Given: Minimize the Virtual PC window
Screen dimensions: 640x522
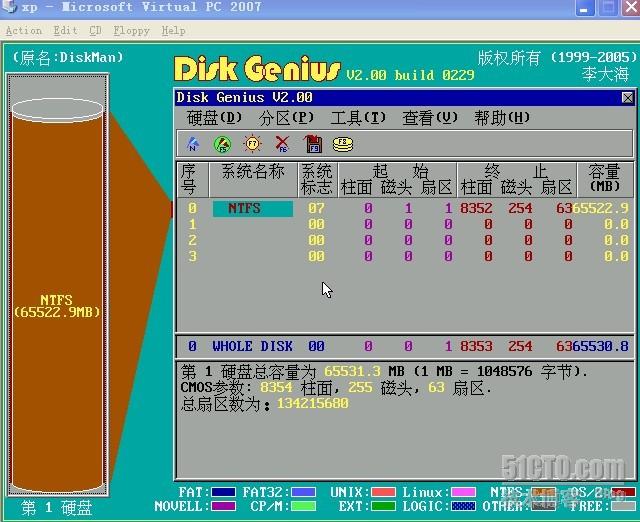Looking at the screenshot, I should [x=584, y=8].
